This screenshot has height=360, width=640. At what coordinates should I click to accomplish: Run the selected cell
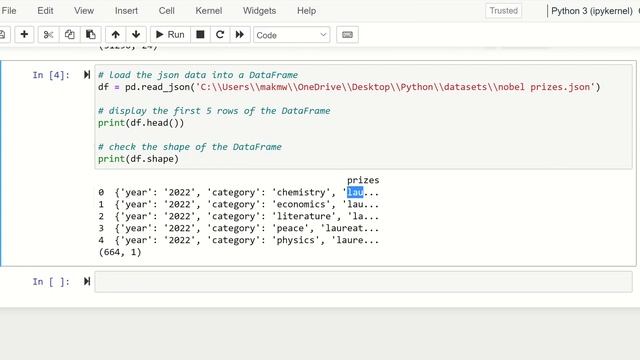[x=170, y=35]
